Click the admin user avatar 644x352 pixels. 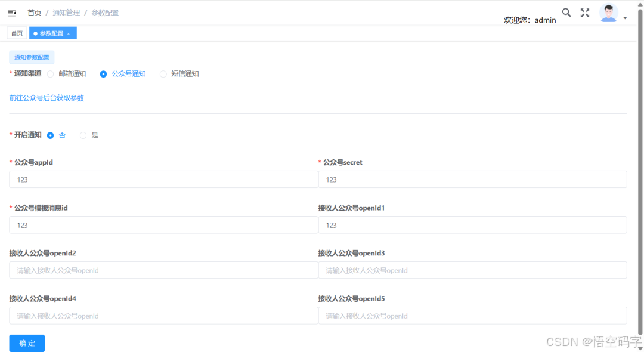[x=609, y=13]
